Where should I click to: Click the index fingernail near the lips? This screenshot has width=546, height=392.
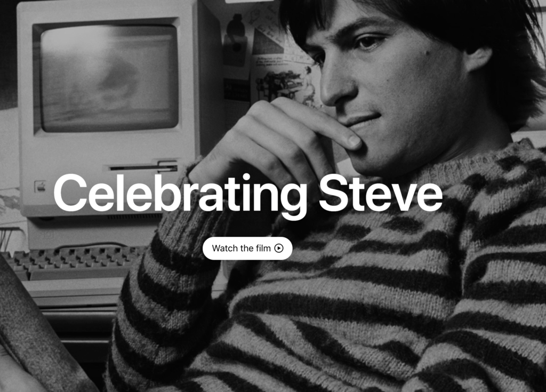[354, 140]
